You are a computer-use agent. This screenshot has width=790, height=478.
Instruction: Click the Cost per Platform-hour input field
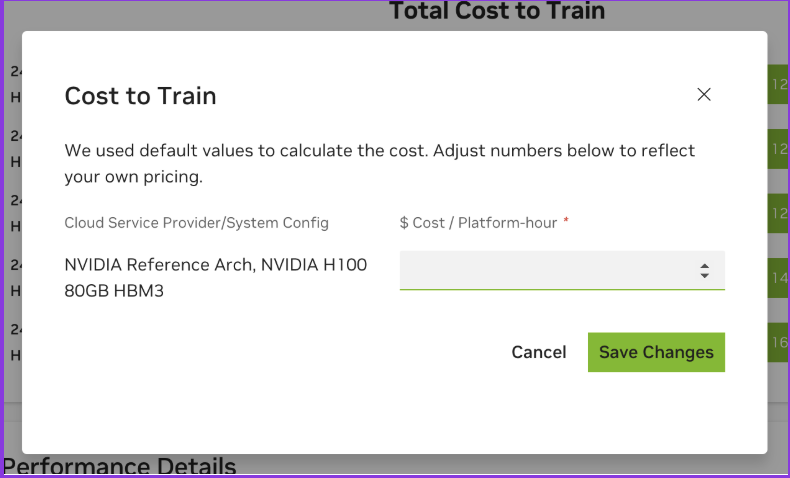[x=545, y=270]
